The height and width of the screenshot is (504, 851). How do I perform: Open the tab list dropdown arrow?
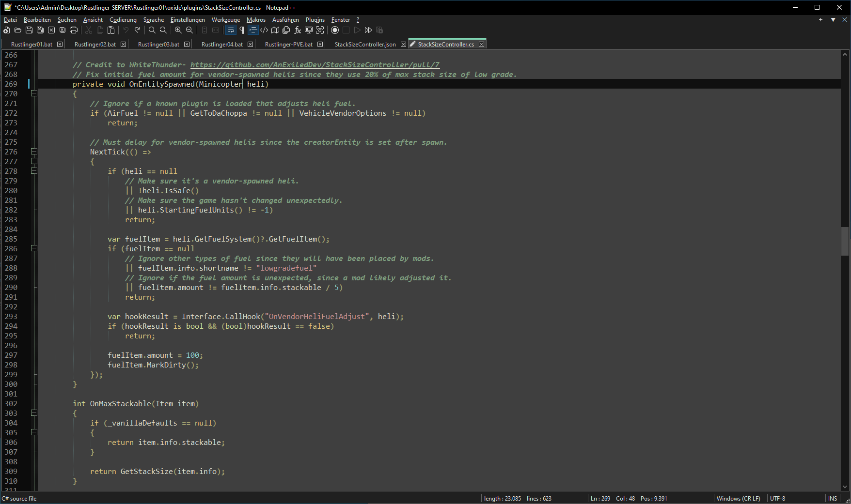(x=834, y=20)
